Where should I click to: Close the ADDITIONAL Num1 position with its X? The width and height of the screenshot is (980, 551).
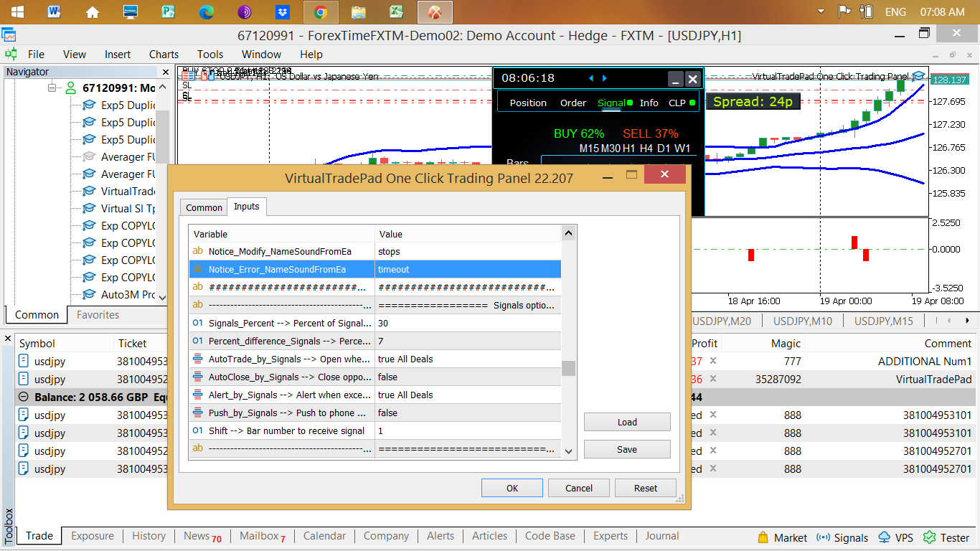point(713,362)
